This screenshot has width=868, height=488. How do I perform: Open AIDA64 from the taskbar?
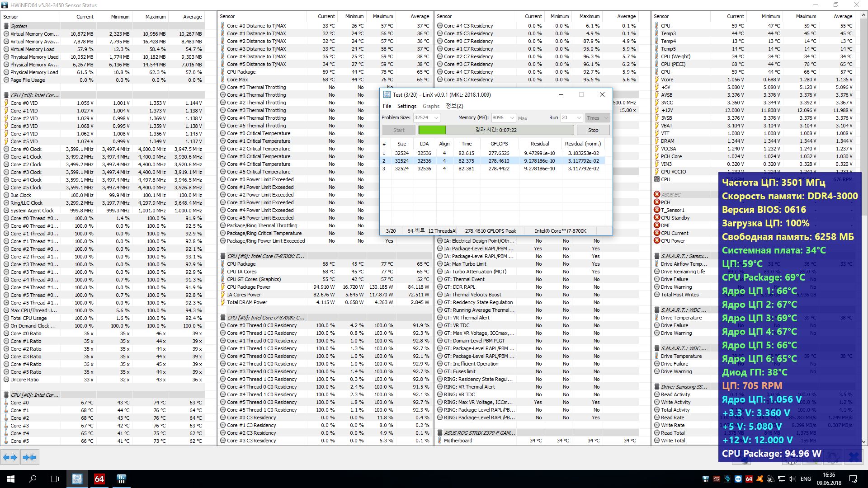(x=99, y=479)
